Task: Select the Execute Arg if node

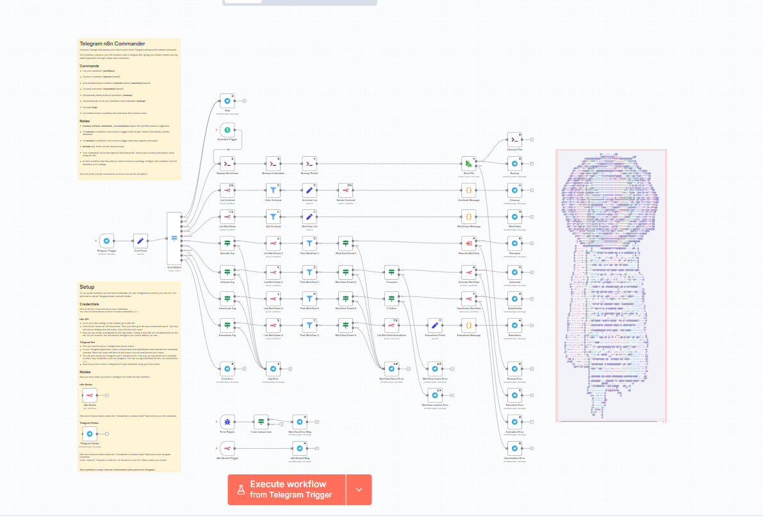Action: click(227, 244)
